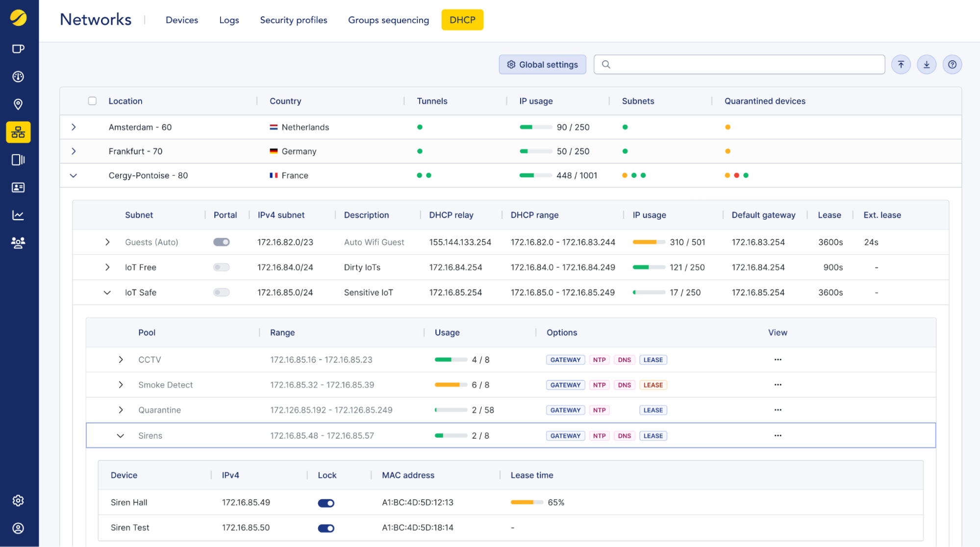Click the upload icon near the search bar

tap(901, 64)
